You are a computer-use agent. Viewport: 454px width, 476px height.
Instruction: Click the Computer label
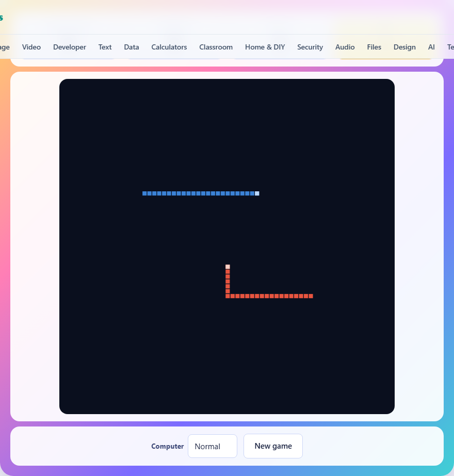tap(168, 446)
